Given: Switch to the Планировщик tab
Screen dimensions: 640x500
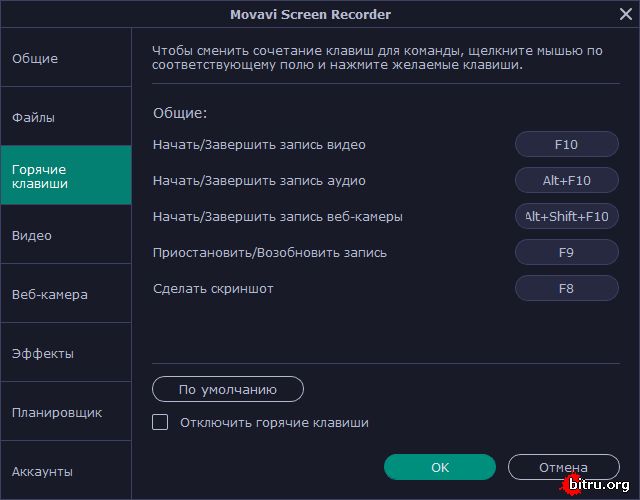Looking at the screenshot, I should click(x=66, y=411).
